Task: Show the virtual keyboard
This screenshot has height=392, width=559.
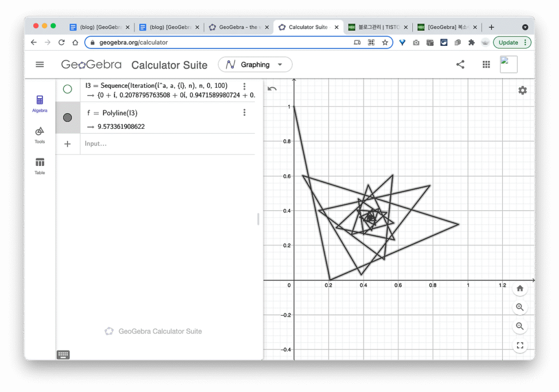Action: point(63,355)
